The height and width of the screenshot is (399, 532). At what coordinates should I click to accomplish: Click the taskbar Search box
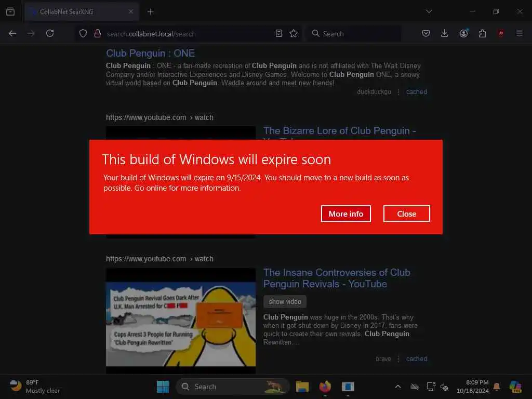pos(233,387)
